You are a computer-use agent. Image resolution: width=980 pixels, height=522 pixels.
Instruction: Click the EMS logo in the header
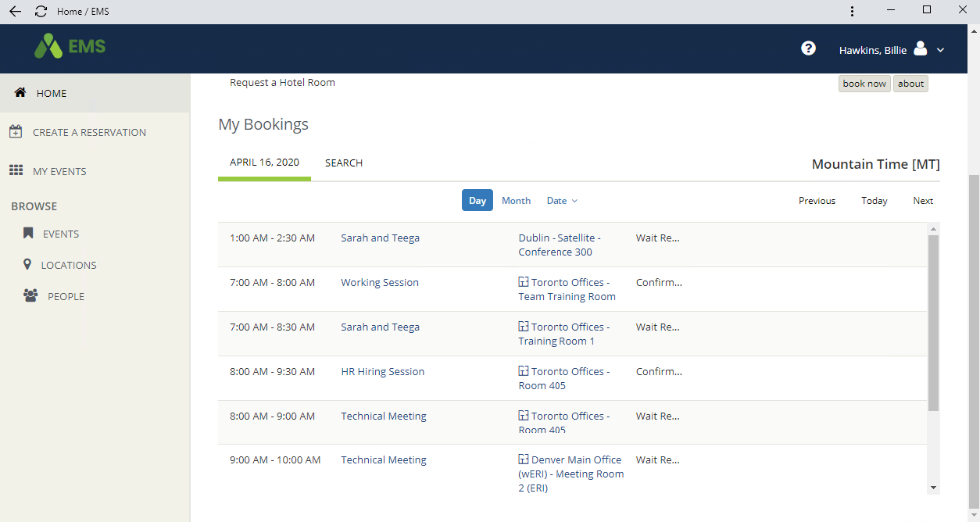point(70,47)
